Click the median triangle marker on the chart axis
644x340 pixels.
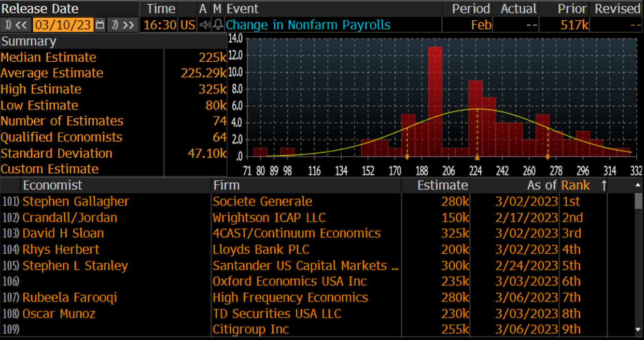coord(477,157)
